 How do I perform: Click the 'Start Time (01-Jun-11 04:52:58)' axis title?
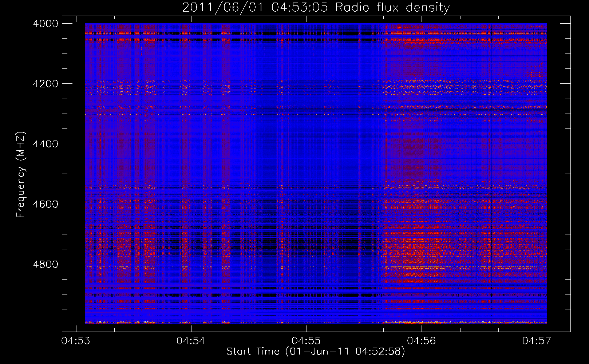pos(316,352)
